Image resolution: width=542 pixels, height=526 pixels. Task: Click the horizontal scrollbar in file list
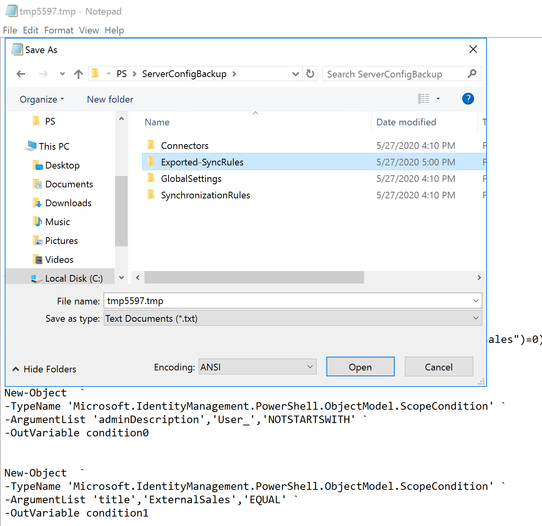[254, 277]
